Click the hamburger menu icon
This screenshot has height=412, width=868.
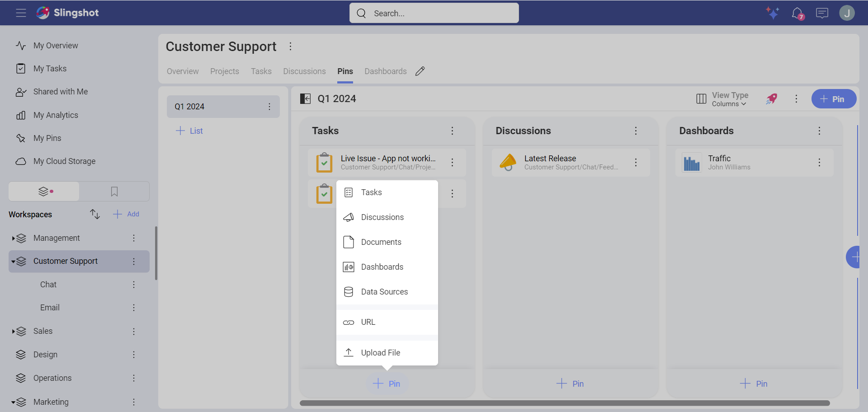click(x=21, y=13)
